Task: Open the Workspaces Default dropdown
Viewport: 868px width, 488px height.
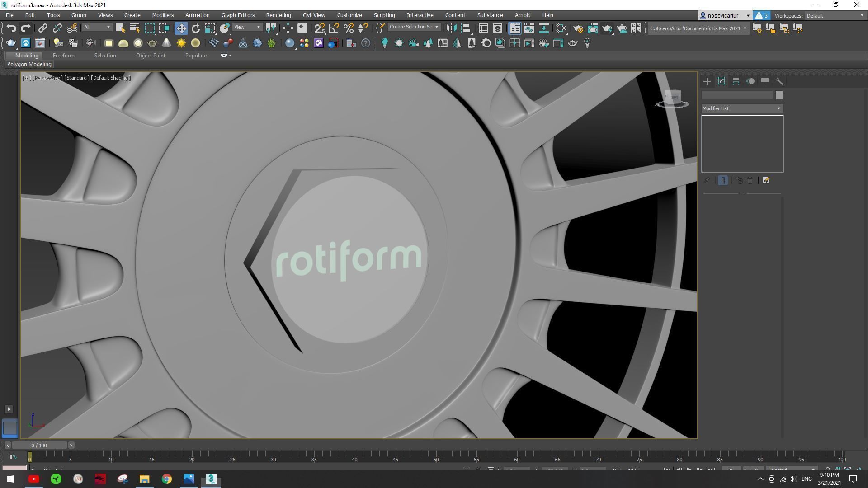Action: point(835,16)
